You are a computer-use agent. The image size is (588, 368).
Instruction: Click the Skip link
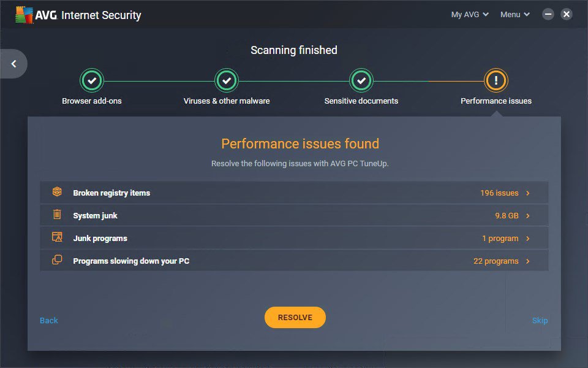tap(540, 320)
